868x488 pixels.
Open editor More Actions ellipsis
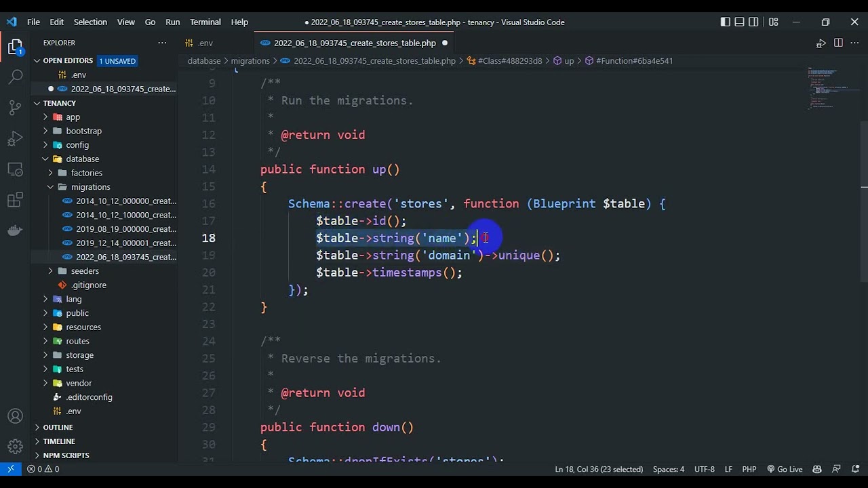click(x=854, y=43)
